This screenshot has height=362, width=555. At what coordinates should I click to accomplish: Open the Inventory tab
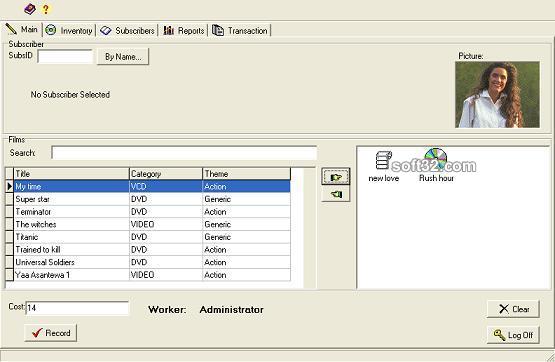pos(69,30)
